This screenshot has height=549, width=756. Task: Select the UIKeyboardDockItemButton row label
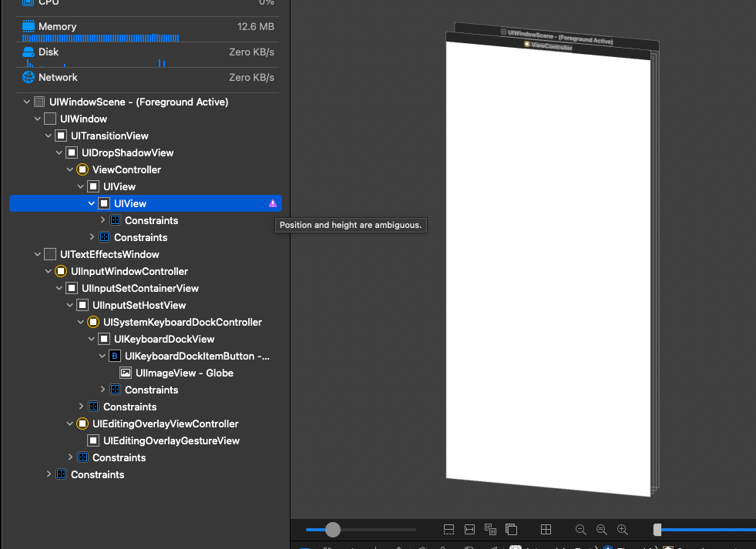pos(197,356)
